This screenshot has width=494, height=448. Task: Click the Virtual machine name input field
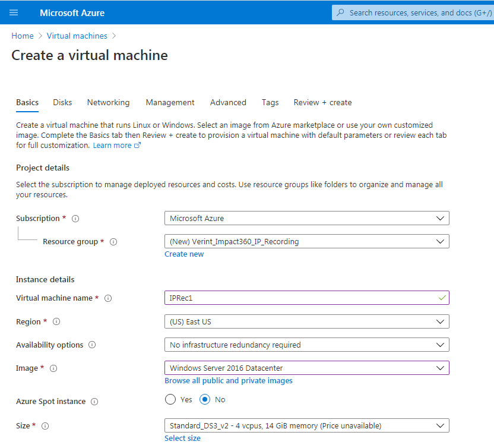tap(306, 298)
